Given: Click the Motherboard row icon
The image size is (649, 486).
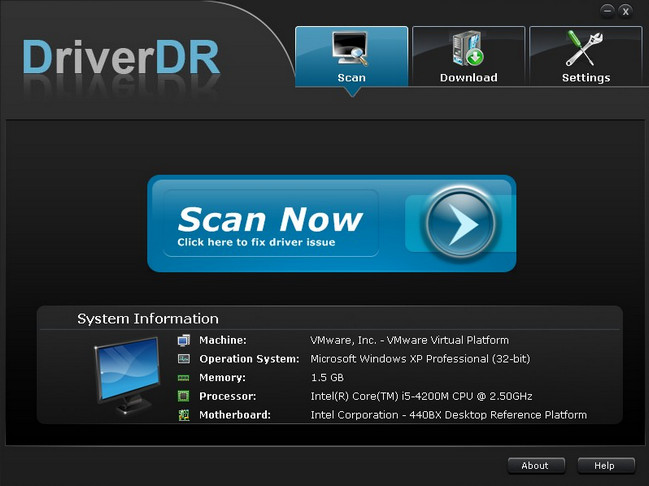Looking at the screenshot, I should pos(184,415).
